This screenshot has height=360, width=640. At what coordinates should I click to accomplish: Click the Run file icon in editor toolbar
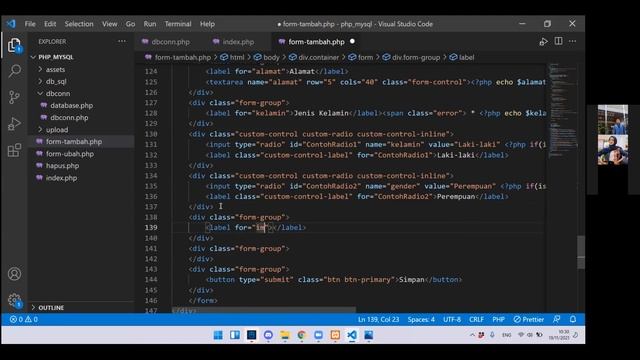[543, 42]
